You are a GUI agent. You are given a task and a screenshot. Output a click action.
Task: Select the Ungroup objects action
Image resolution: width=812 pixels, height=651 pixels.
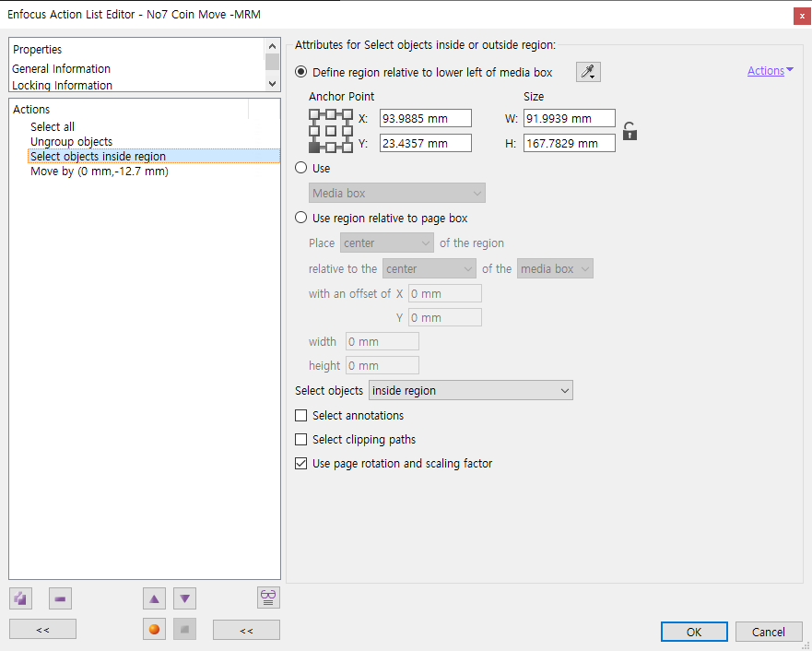pos(72,142)
